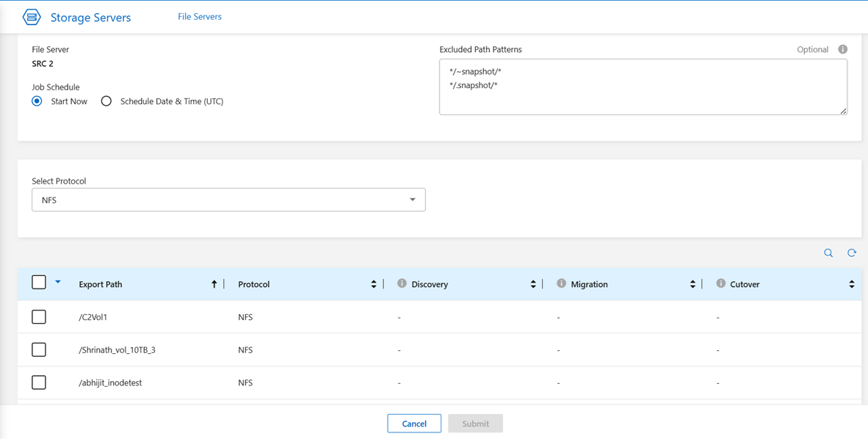Open the Select Protocol NFS dropdown
This screenshot has width=868, height=439.
pyautogui.click(x=228, y=200)
